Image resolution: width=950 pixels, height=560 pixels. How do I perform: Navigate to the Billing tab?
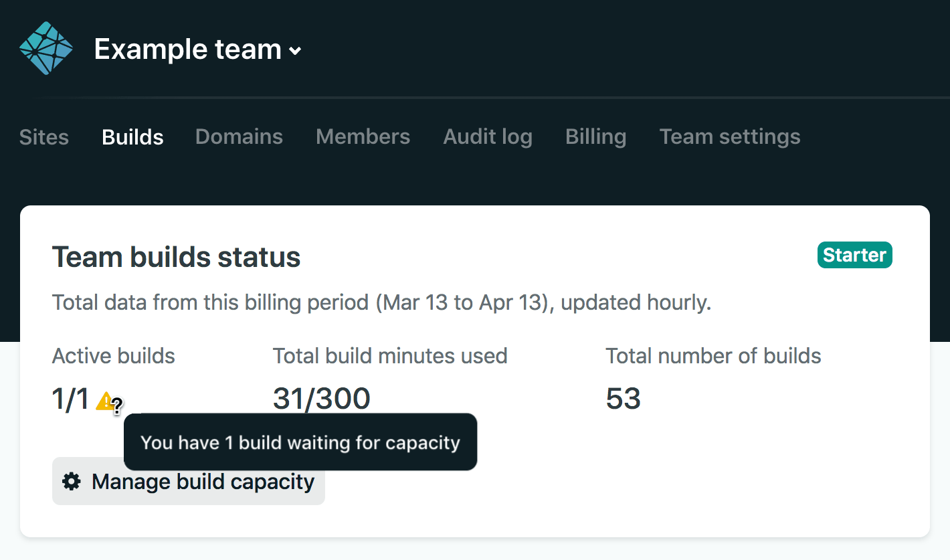(595, 136)
